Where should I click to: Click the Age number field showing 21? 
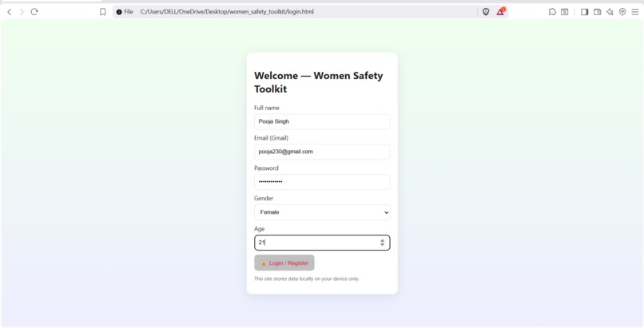[x=322, y=243]
